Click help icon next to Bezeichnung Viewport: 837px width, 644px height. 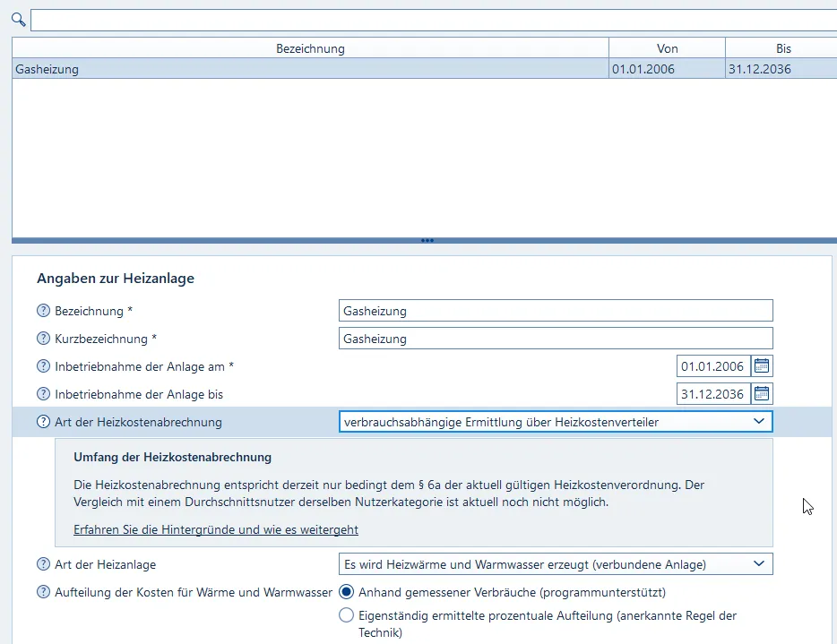point(43,311)
